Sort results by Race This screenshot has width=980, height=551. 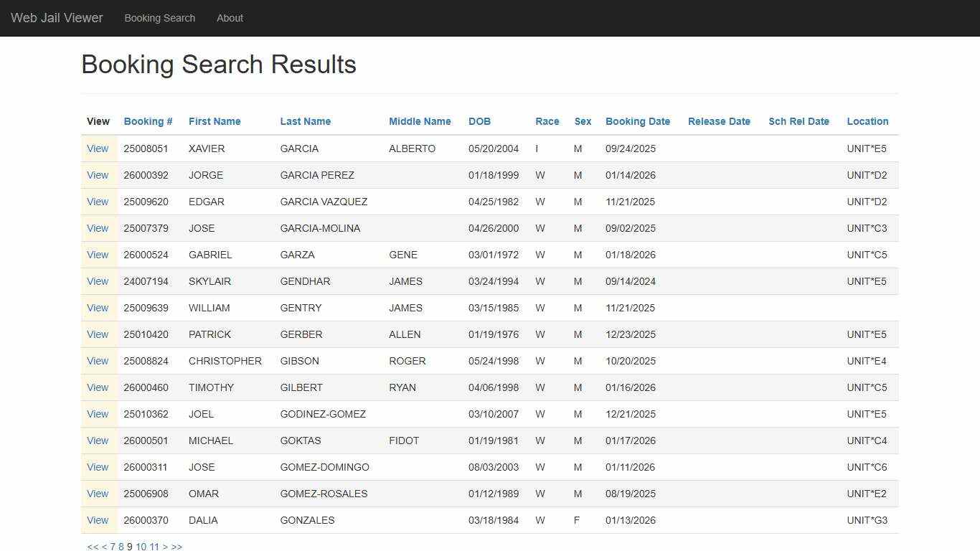(x=547, y=121)
